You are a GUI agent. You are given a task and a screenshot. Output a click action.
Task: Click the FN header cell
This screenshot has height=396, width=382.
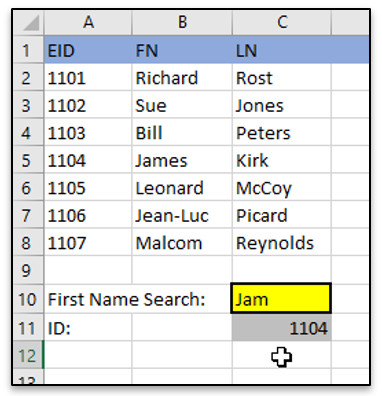[x=182, y=49]
